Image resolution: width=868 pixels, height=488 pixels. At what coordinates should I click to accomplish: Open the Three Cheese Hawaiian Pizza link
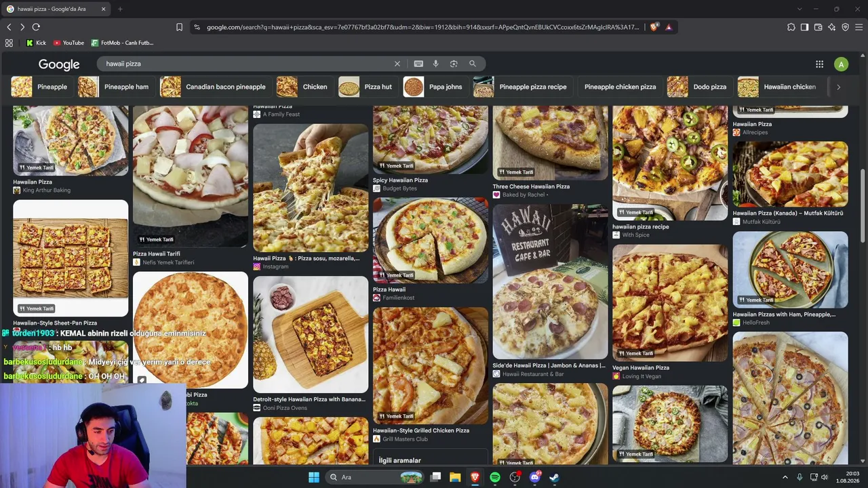coord(531,186)
